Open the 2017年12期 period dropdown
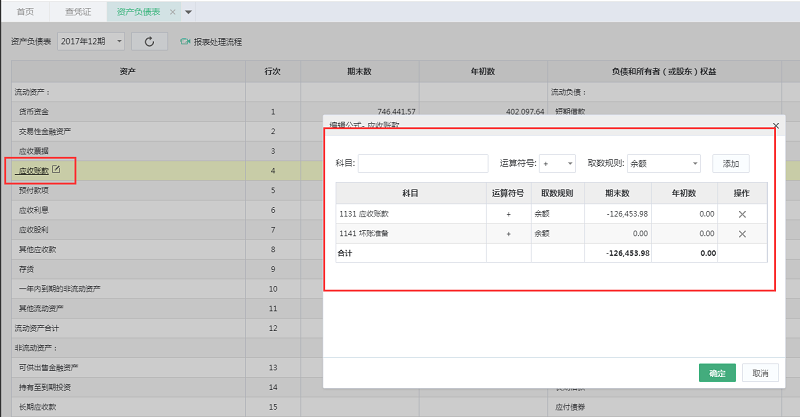 [91, 42]
